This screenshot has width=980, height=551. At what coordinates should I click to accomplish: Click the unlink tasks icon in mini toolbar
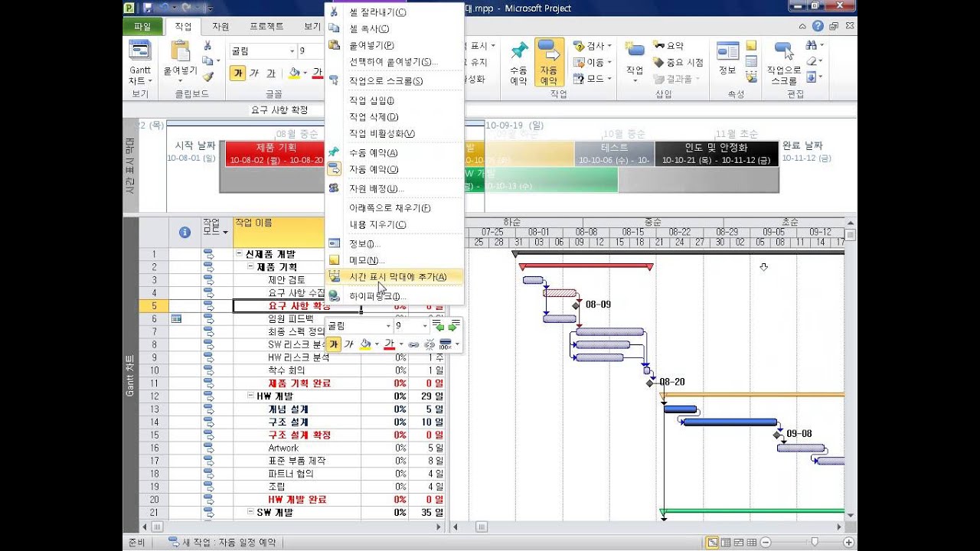429,344
